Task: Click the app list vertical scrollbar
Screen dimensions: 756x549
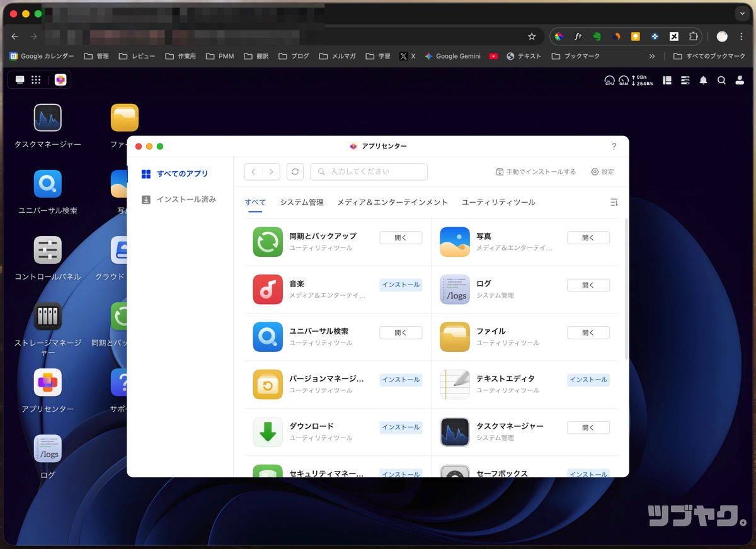Action: [626, 290]
